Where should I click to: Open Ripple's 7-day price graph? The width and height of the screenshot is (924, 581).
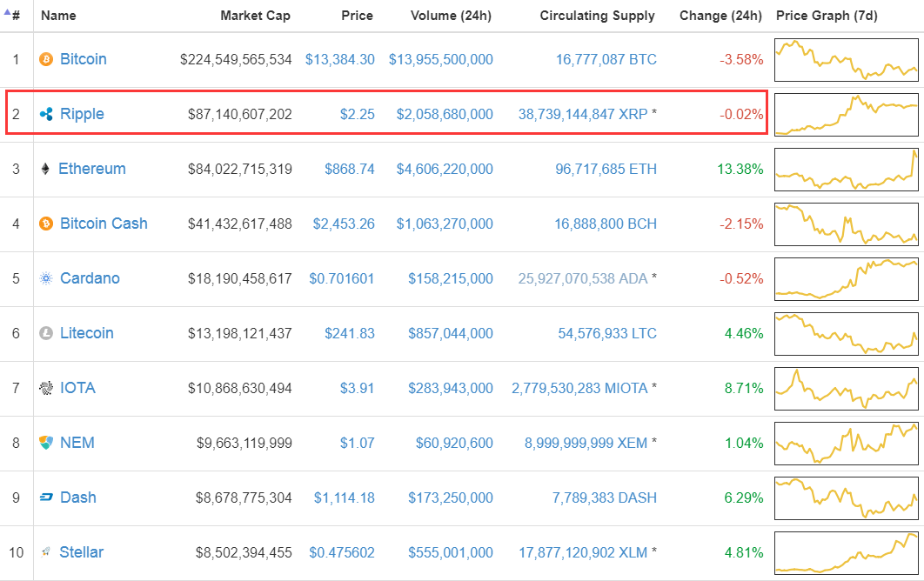point(847,114)
